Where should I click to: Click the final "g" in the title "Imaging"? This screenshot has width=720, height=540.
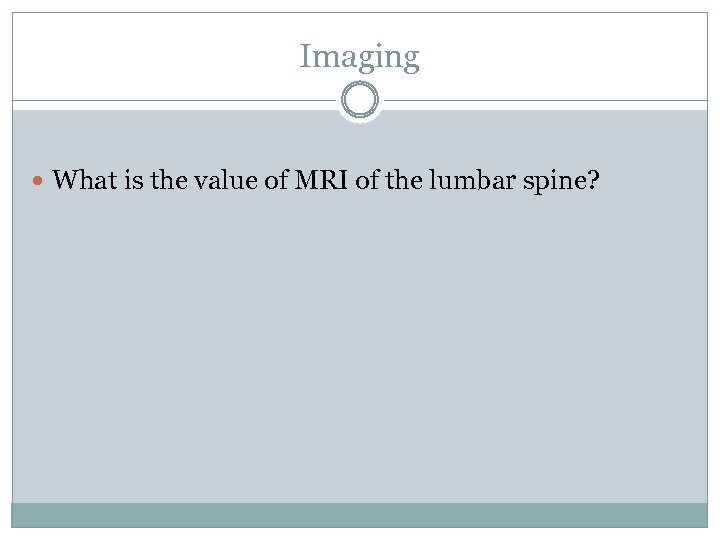[410, 60]
